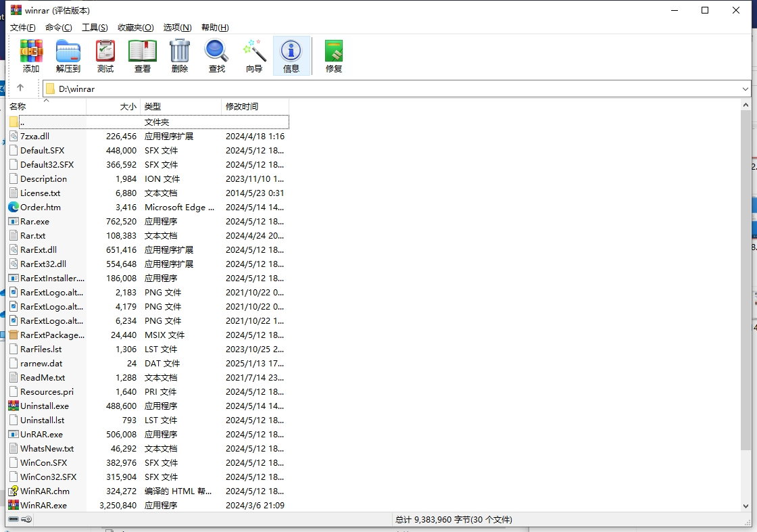757x532 pixels.
Task: Select the ReadMe.txt file name
Action: point(43,377)
